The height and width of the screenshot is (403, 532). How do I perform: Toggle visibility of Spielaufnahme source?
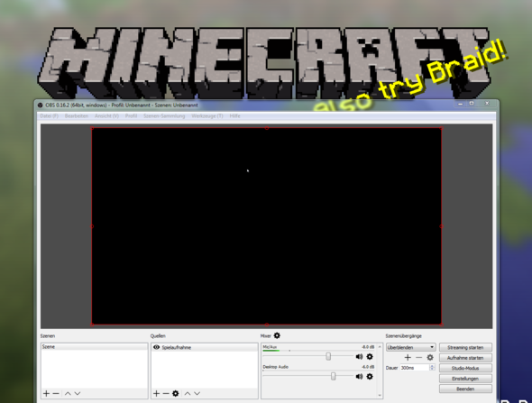[x=156, y=347]
